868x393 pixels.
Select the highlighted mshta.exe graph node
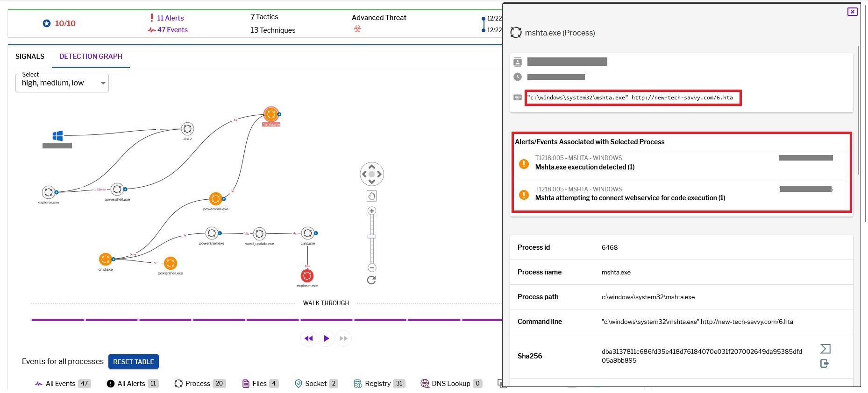[271, 114]
